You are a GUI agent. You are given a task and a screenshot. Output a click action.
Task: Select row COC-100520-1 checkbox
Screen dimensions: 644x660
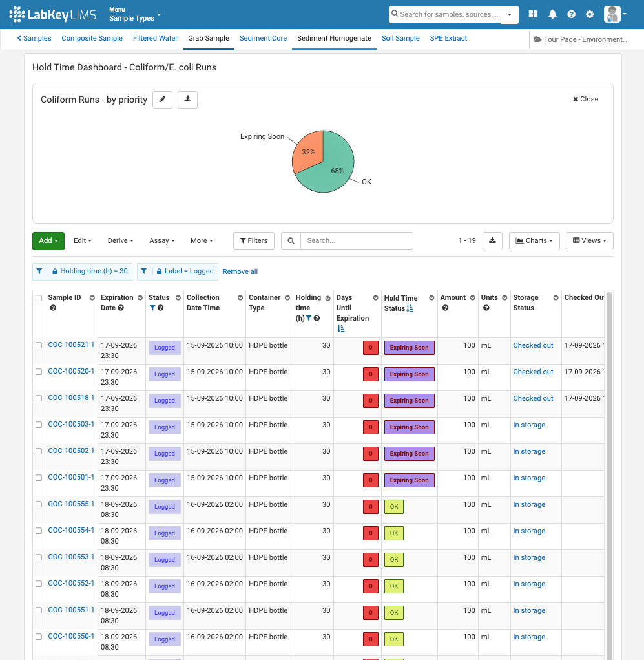(39, 372)
